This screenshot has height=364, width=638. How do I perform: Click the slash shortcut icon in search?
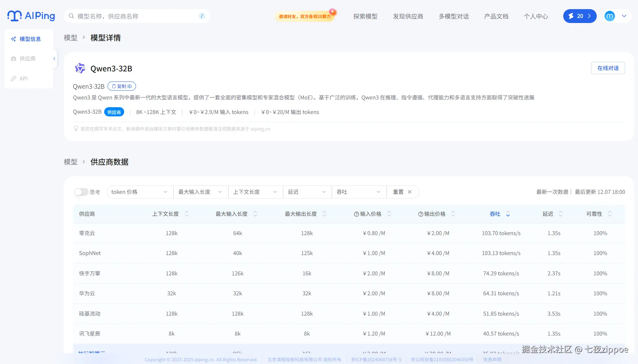tap(202, 16)
